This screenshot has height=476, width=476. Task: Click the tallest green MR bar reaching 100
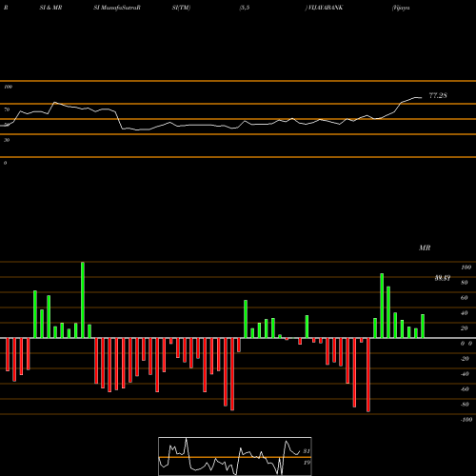83,300
